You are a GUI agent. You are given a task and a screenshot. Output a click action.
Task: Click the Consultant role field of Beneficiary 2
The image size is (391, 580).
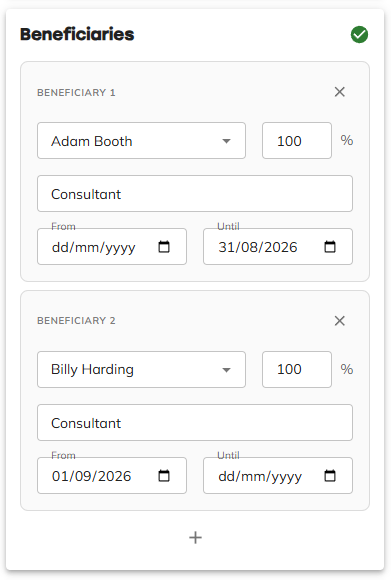click(x=195, y=423)
